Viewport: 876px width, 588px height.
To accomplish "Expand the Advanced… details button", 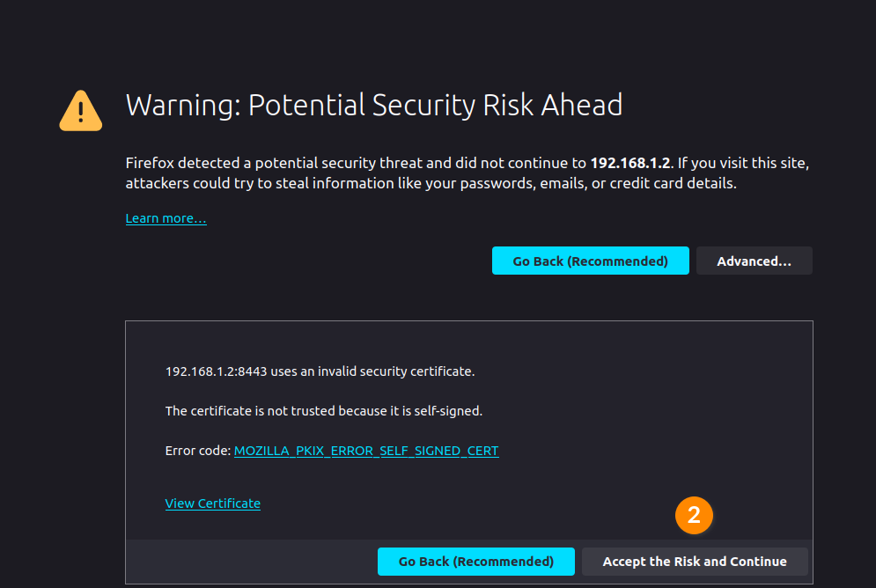I will 754,261.
